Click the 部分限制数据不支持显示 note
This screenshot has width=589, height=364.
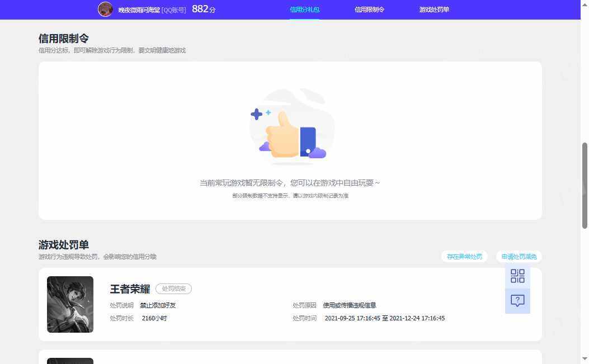click(290, 196)
